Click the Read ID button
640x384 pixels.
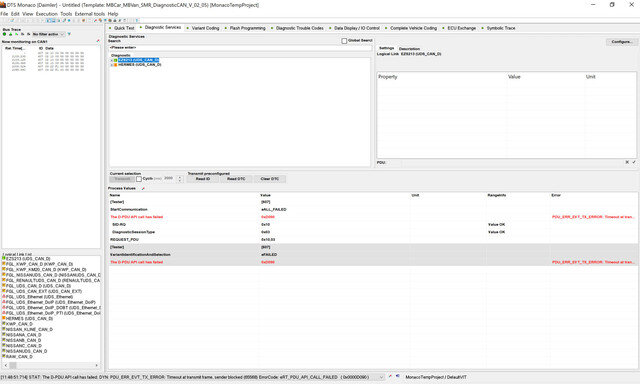(203, 179)
